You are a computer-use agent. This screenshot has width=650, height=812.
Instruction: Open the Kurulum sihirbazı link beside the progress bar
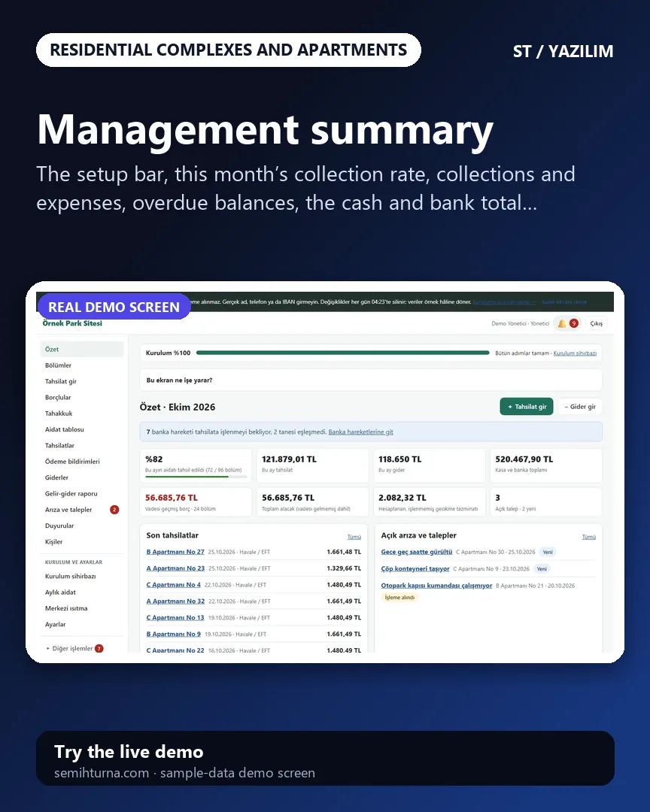575,353
